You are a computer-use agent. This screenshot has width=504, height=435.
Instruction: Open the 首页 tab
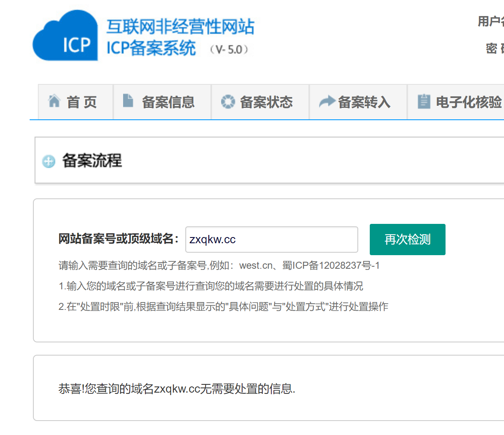82,102
